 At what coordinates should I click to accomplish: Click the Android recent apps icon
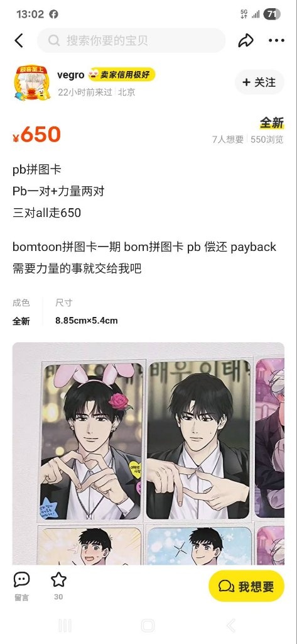pos(65,626)
